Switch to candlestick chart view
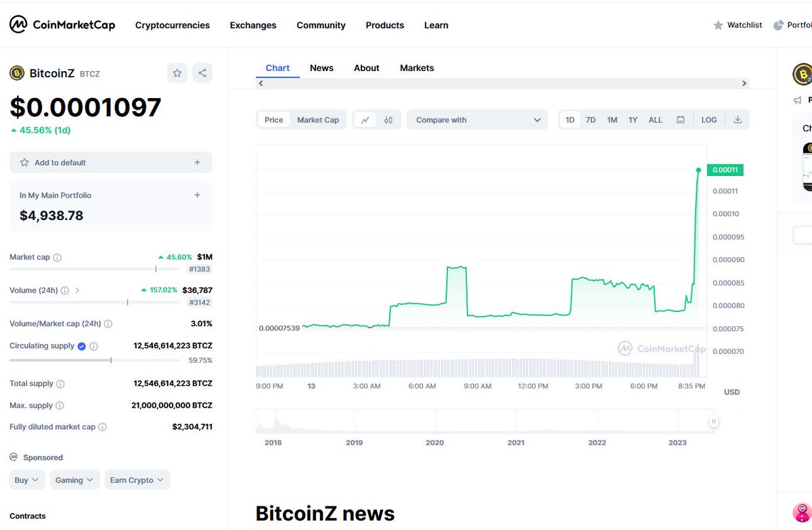Image resolution: width=812 pixels, height=530 pixels. click(388, 120)
